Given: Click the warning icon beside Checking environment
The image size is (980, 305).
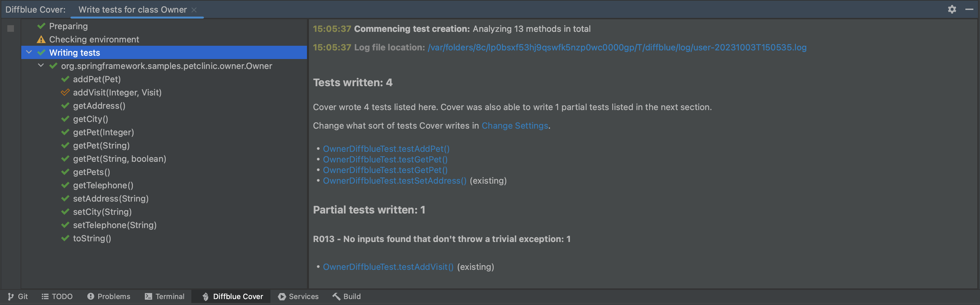Looking at the screenshot, I should click(x=41, y=39).
